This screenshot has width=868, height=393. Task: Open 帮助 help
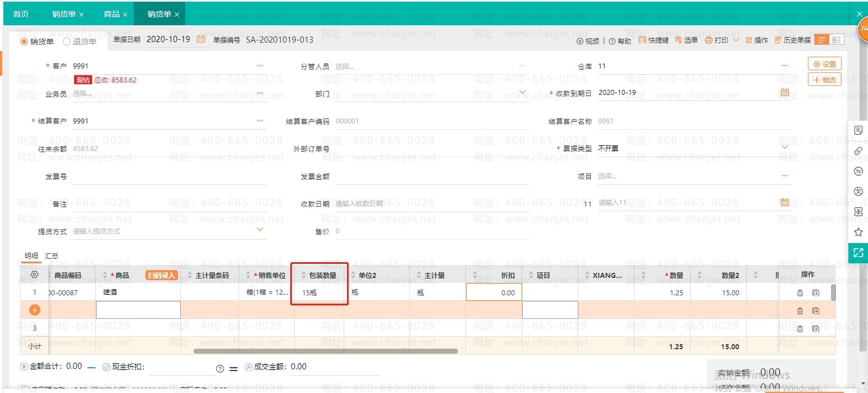(x=620, y=41)
